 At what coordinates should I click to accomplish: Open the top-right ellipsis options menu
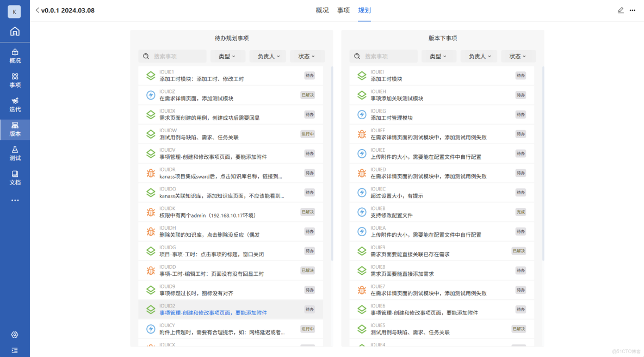[632, 10]
